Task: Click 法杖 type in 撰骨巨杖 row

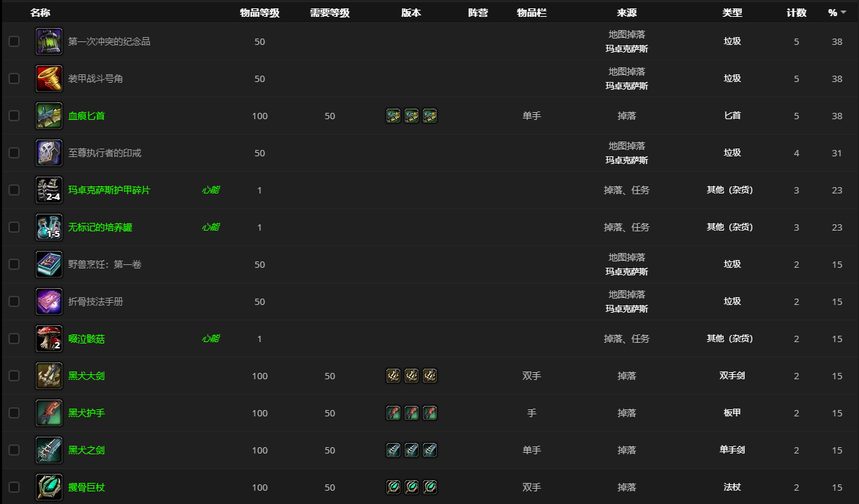Action: pos(732,487)
